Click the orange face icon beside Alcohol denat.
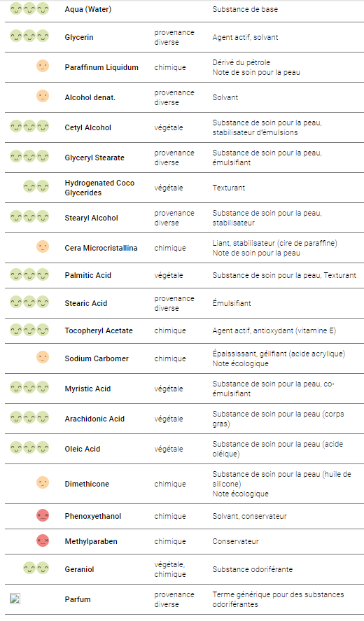This screenshot has height=621, width=364. click(x=43, y=96)
